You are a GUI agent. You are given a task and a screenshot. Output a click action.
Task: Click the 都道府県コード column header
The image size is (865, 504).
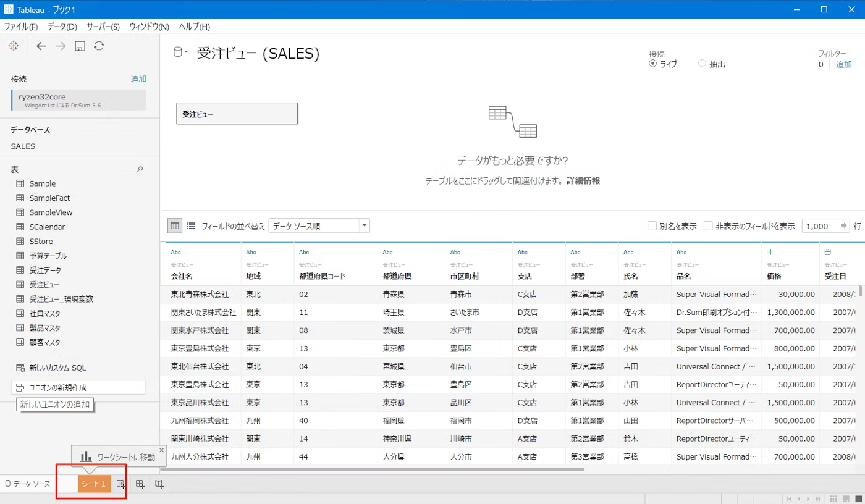point(335,264)
